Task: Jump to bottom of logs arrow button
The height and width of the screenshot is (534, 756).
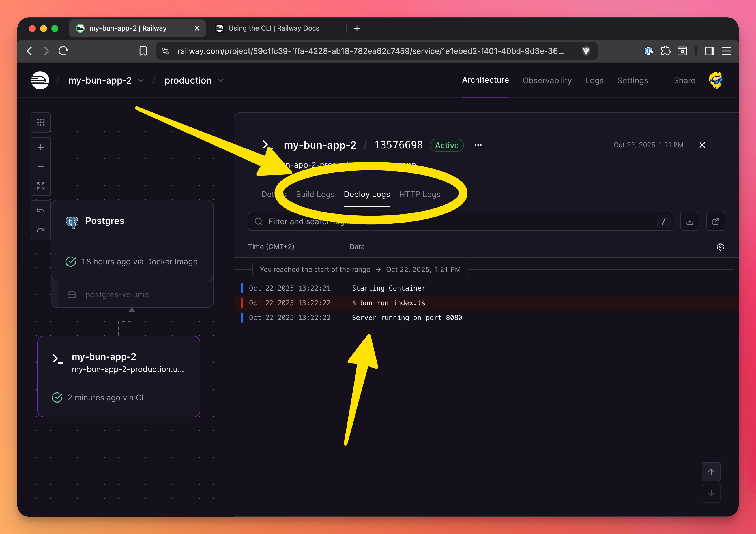Action: coord(711,493)
